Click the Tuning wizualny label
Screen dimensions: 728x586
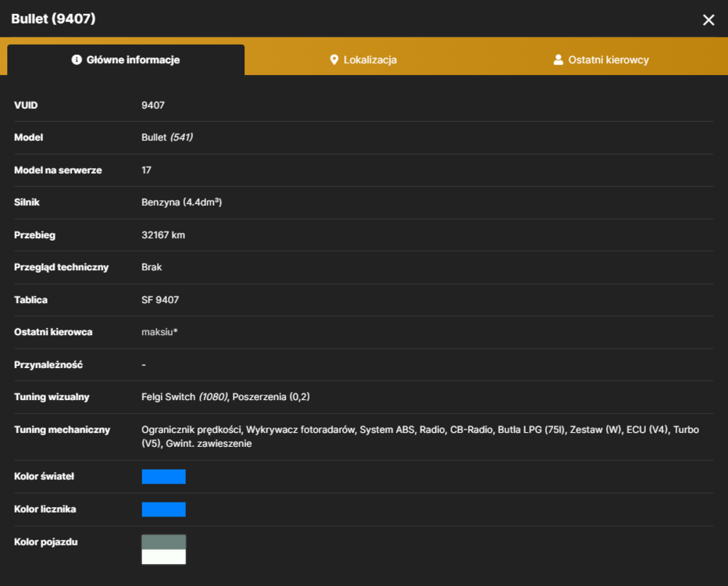coord(52,397)
